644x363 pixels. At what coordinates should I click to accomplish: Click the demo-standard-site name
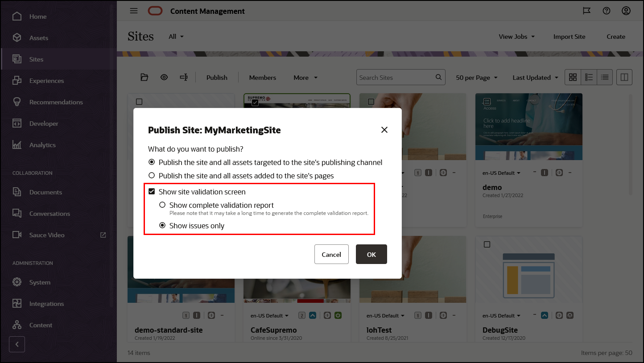coord(169,330)
